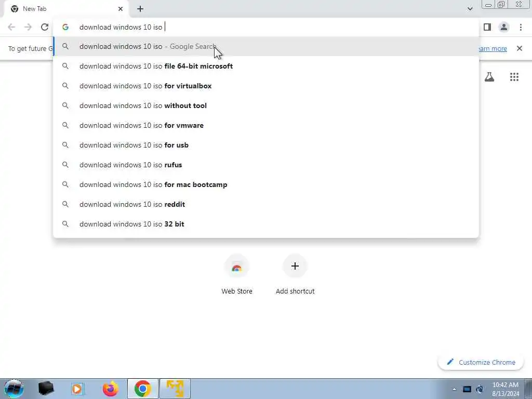Select the 'for mac bootcamp' suggestion
532x399 pixels.
coord(266,184)
